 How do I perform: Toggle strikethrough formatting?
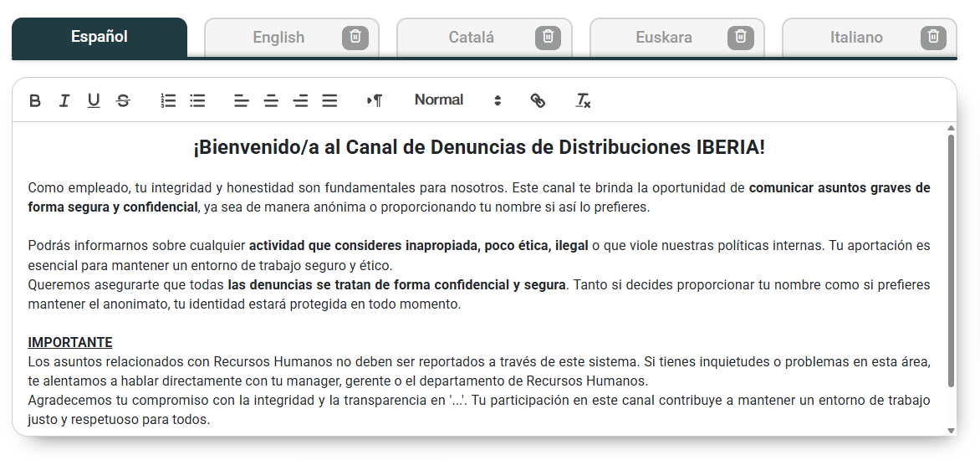pyautogui.click(x=123, y=100)
